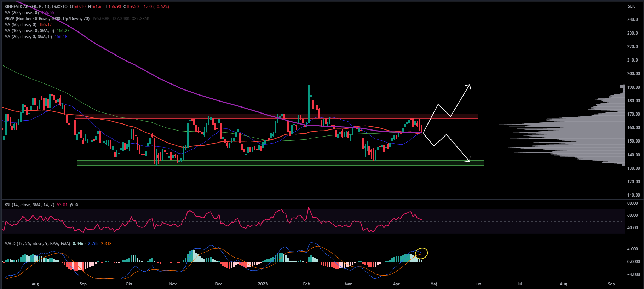Select the MA (200, close, 0) indicator legend
Image resolution: width=644 pixels, height=289 pixels.
[x=21, y=13]
